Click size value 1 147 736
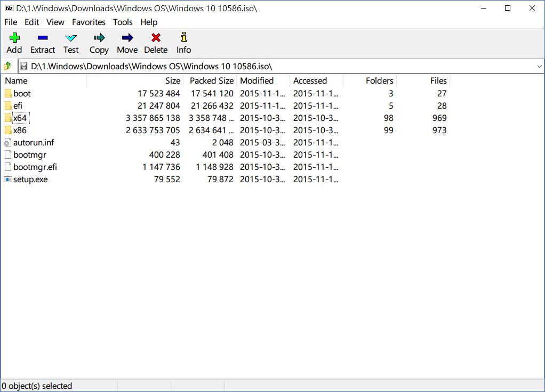This screenshot has height=392, width=545. click(161, 167)
